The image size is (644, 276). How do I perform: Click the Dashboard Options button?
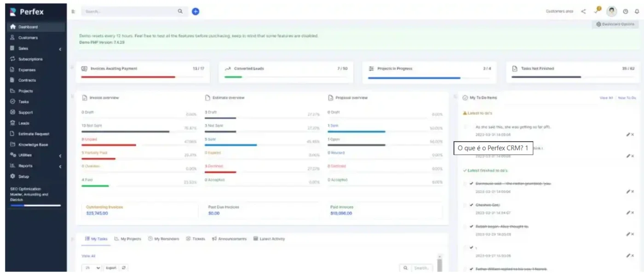(x=615, y=24)
